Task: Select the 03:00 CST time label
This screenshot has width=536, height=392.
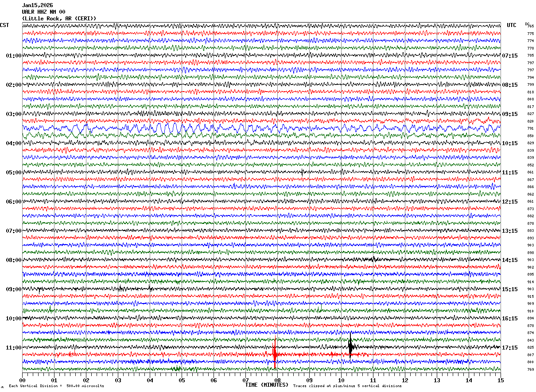Action: 13,114
